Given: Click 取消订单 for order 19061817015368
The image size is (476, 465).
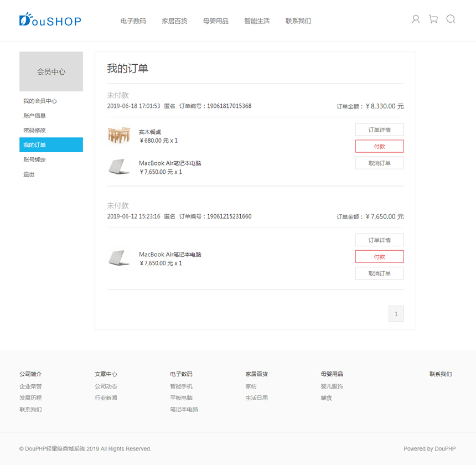Looking at the screenshot, I should 380,163.
